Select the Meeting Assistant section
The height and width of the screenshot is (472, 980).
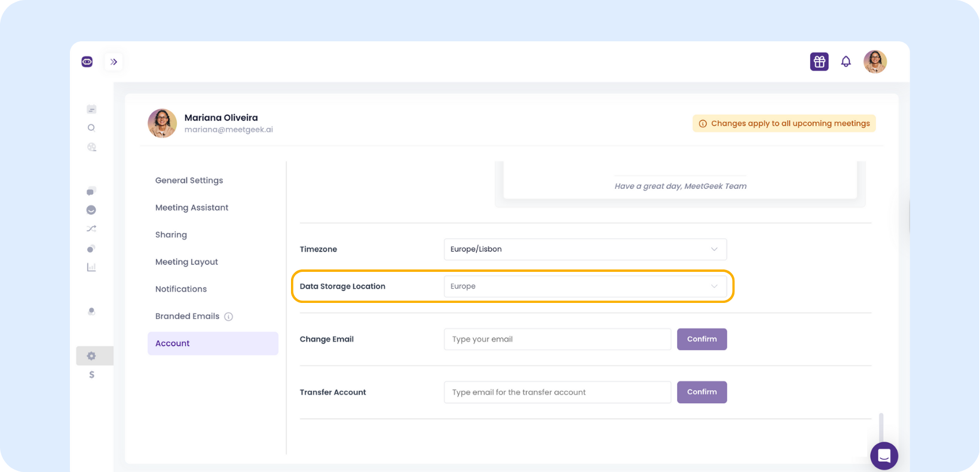click(192, 208)
